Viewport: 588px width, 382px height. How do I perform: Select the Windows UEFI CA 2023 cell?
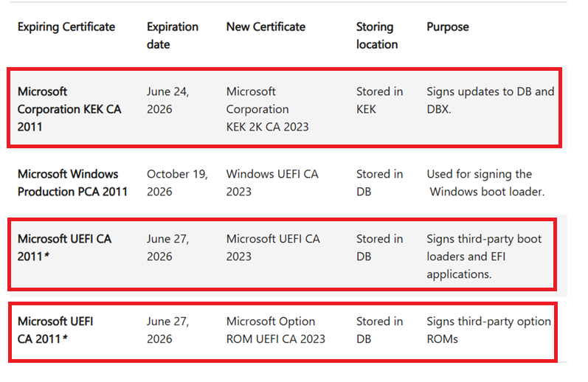(272, 183)
